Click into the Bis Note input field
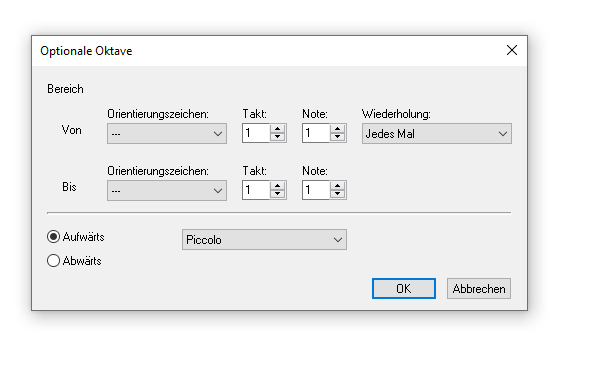The image size is (590, 377). (x=316, y=190)
